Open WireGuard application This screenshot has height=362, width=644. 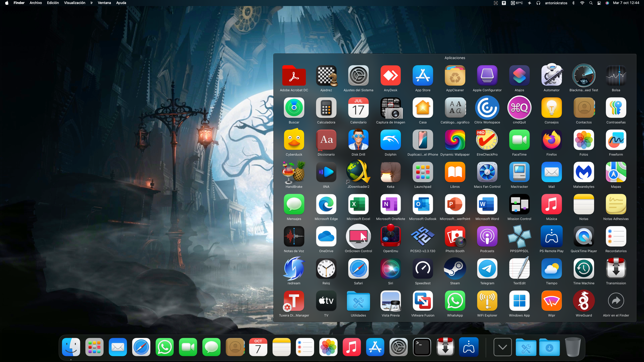[584, 301]
